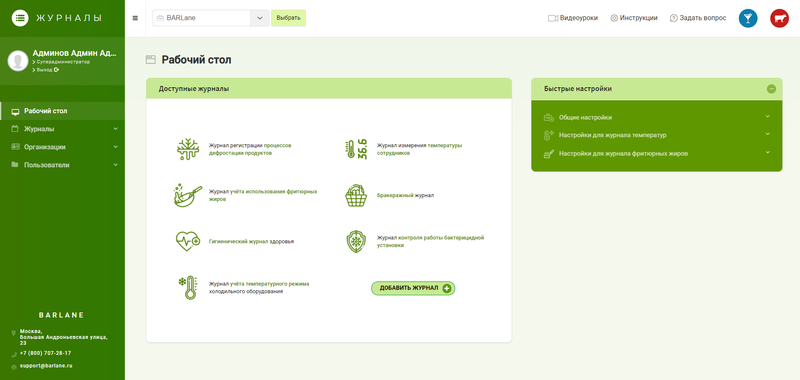This screenshot has height=380, width=800.
Task: Expand Настройки для журнала фритюрных жиров chevron
Action: [x=768, y=152]
